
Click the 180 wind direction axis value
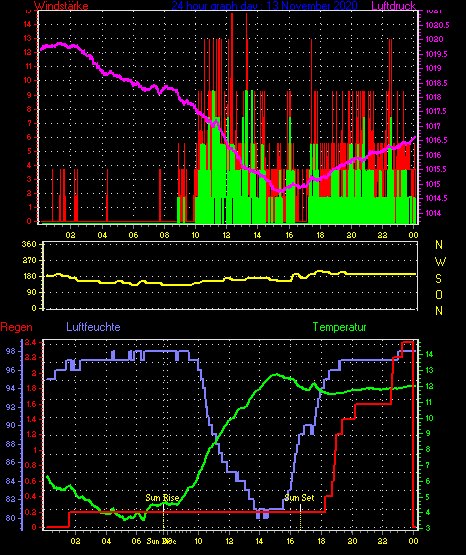tap(29, 276)
